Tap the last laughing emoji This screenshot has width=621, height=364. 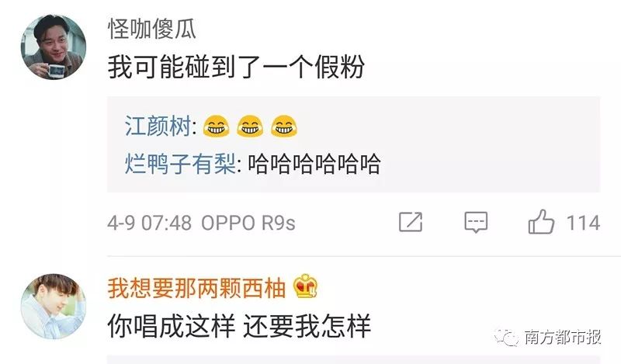pyautogui.click(x=284, y=126)
